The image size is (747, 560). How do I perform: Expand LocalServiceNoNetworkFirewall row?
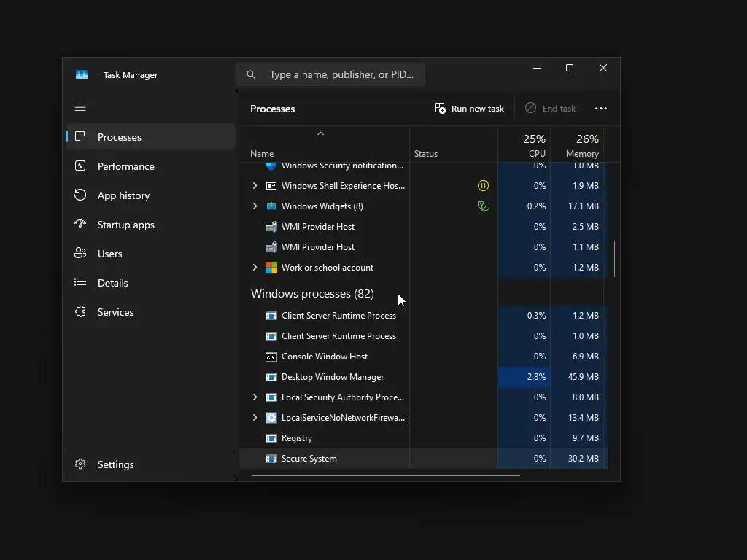tap(255, 418)
